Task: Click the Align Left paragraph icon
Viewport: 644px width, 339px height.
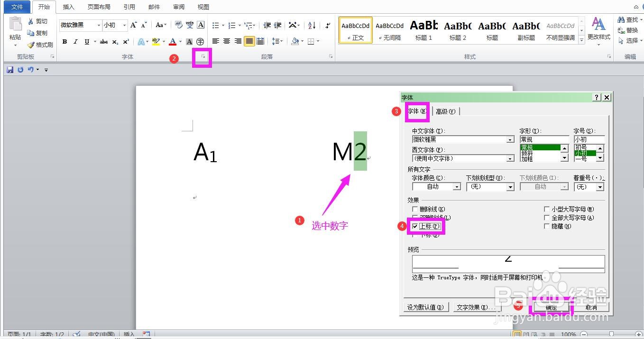Action: (x=216, y=41)
